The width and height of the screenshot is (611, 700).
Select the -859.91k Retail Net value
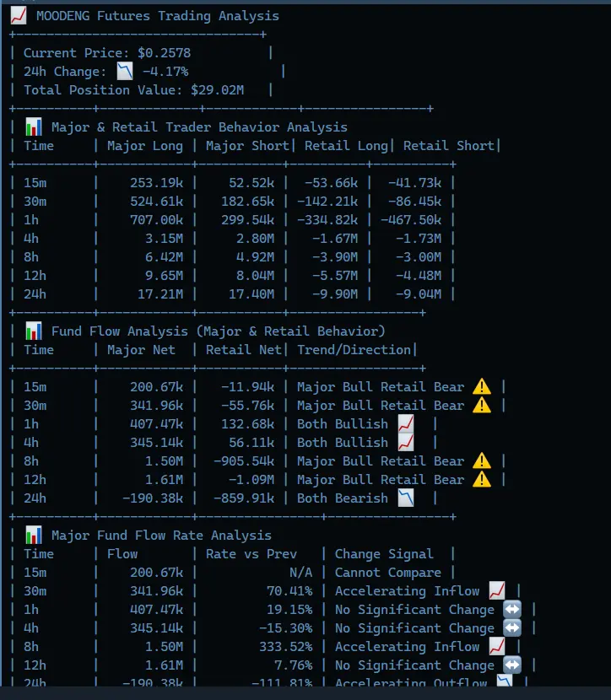pos(244,498)
